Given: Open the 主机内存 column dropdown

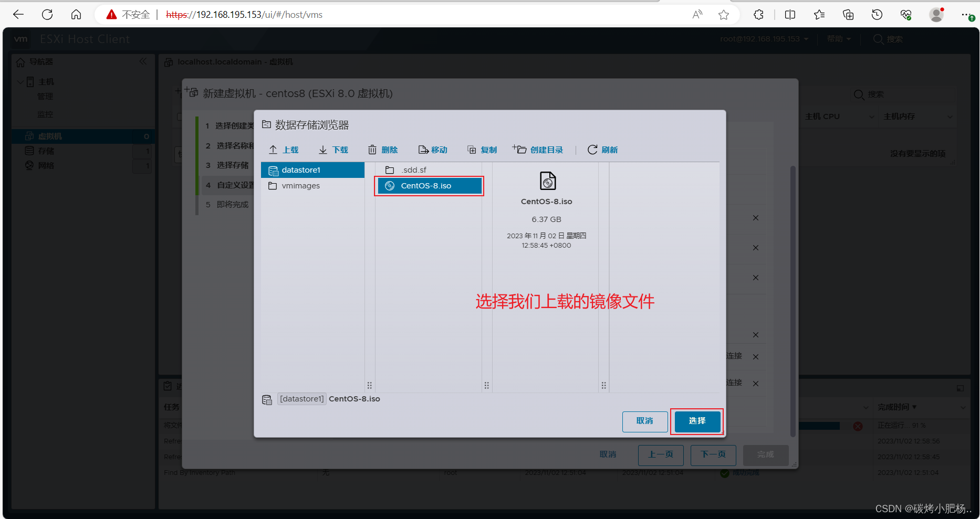Looking at the screenshot, I should click(x=950, y=116).
